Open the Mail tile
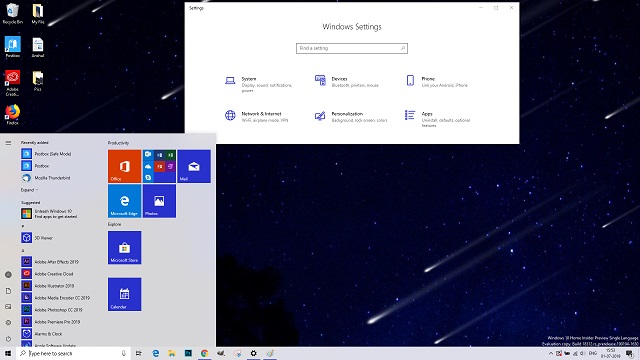This screenshot has width=640, height=360. point(194,166)
